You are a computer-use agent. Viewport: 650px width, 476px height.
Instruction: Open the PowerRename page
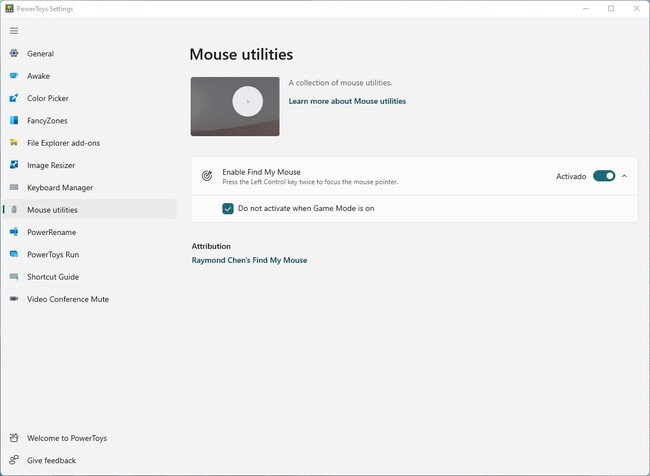pyautogui.click(x=90, y=232)
